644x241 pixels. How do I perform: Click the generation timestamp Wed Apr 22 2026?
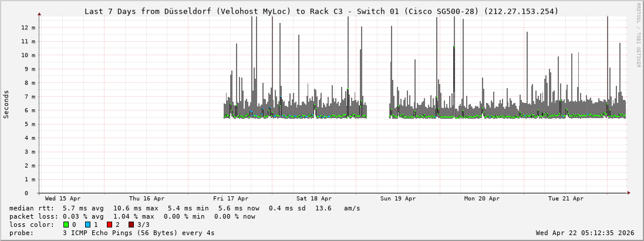click(x=585, y=233)
